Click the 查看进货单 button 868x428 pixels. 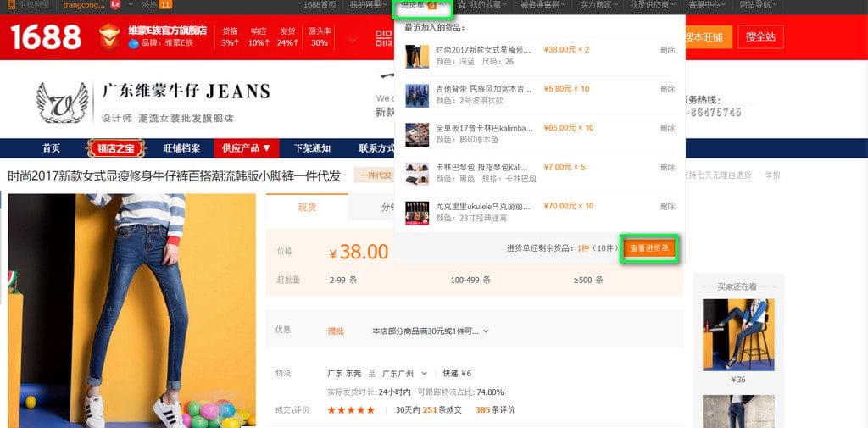click(649, 248)
